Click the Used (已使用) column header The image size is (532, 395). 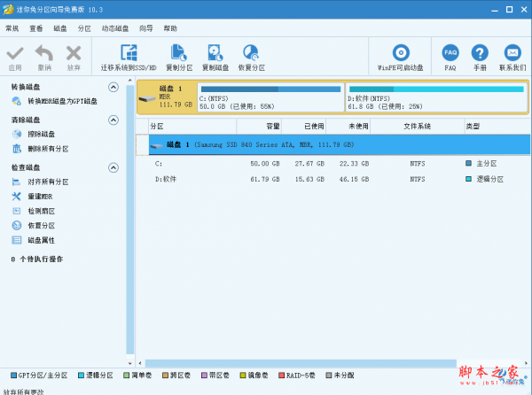pyautogui.click(x=303, y=127)
